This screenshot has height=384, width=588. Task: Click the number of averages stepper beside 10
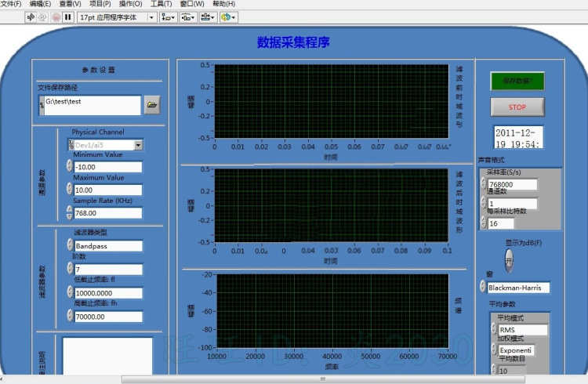[494, 369]
